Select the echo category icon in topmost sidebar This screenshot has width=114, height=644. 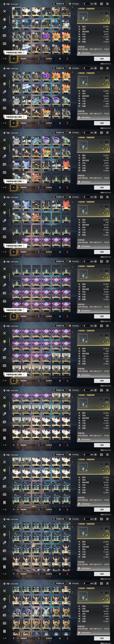[4, 19]
